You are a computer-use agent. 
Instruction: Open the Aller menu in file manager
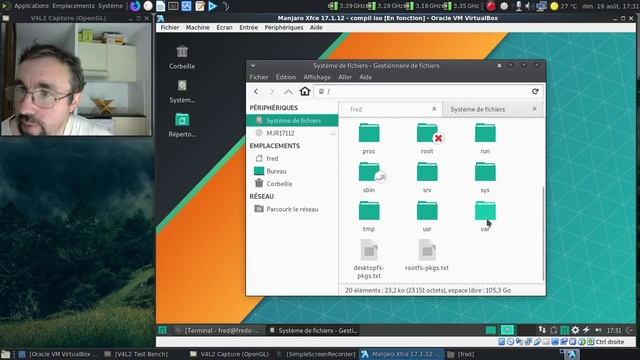tap(345, 77)
